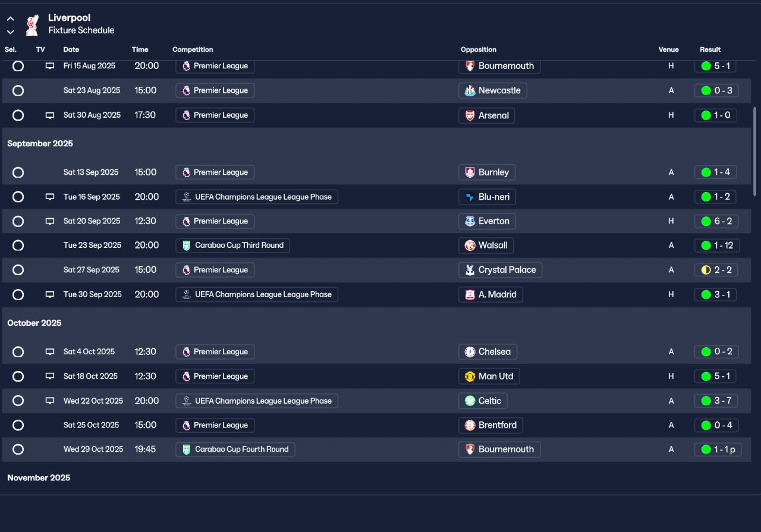
Task: Click the Burnley club badge
Action: point(470,172)
